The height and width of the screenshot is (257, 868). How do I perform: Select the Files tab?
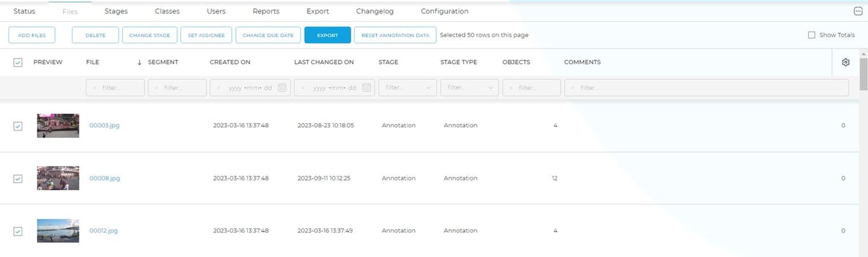[x=70, y=11]
